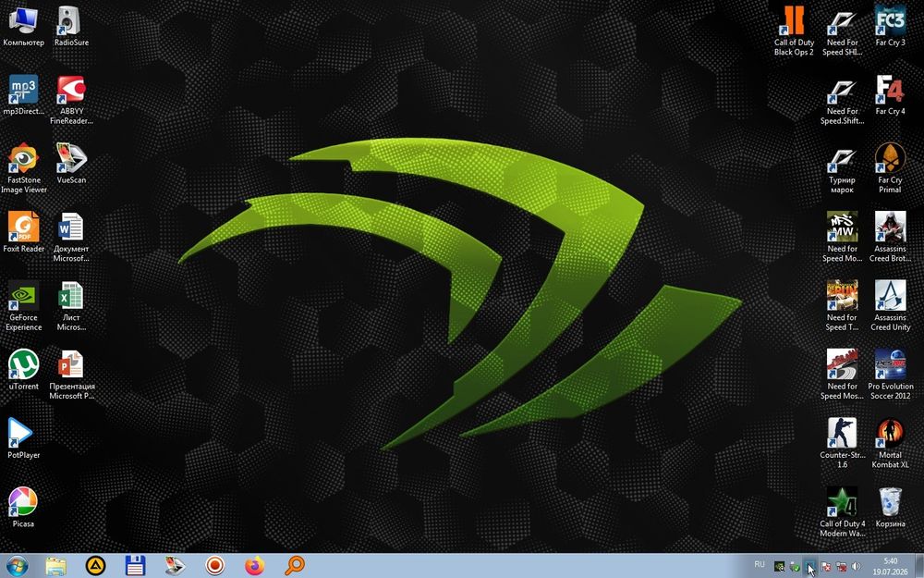Launch PotPlayer from the desktop
The height and width of the screenshot is (578, 924).
point(24,438)
